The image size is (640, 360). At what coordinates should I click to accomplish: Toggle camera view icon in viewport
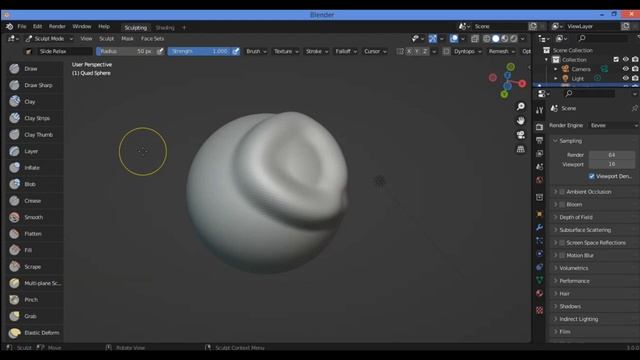(x=521, y=135)
